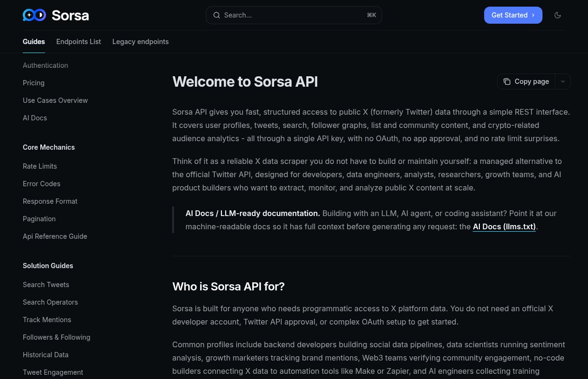This screenshot has width=588, height=379.
Task: Click the Who is Sorsa API for? heading
Action: click(229, 287)
